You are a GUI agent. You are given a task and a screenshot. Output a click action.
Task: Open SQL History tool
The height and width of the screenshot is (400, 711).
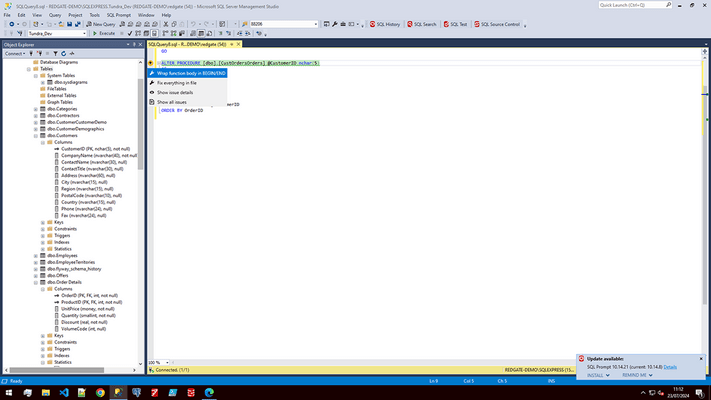[x=386, y=24]
